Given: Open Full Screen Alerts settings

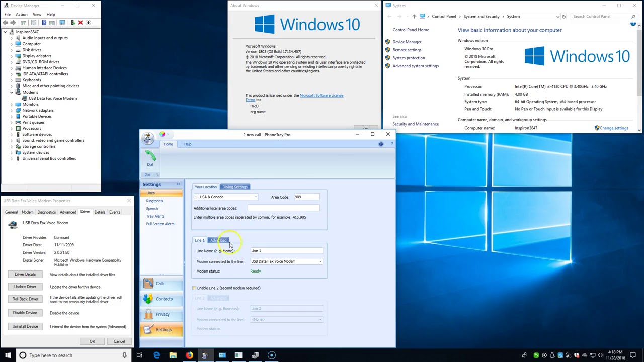Looking at the screenshot, I should pyautogui.click(x=160, y=224).
